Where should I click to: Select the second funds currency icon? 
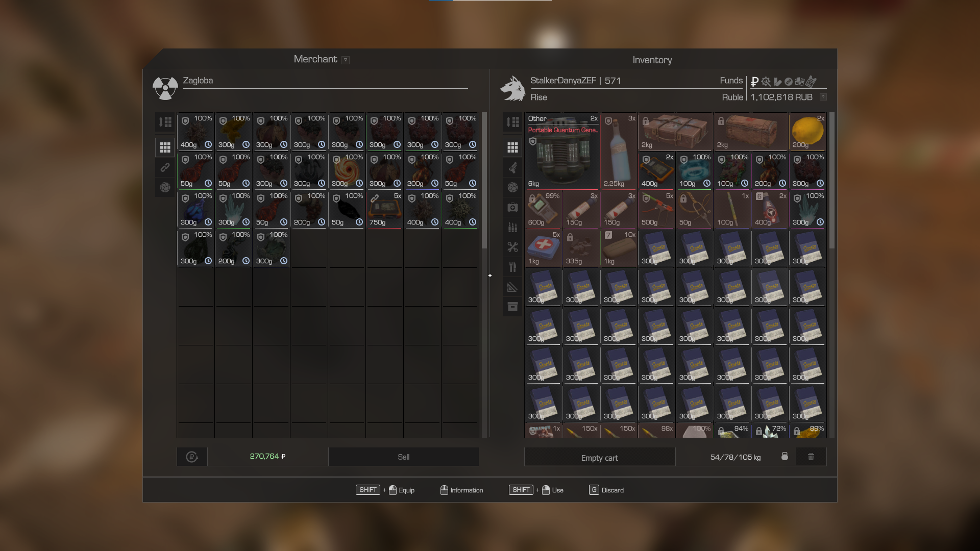pyautogui.click(x=766, y=81)
